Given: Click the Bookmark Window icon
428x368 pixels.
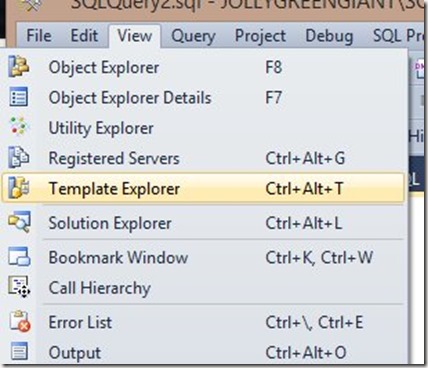Looking at the screenshot, I should (19, 256).
